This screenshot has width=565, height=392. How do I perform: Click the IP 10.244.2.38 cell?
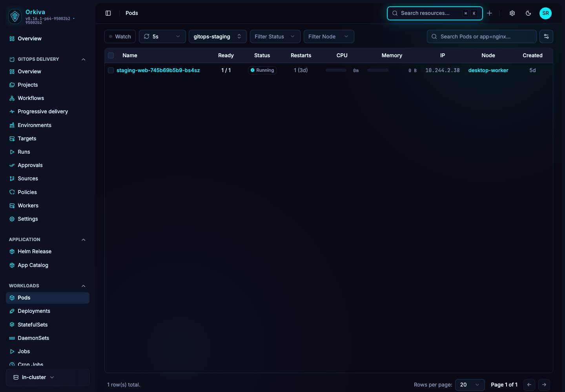click(x=443, y=71)
